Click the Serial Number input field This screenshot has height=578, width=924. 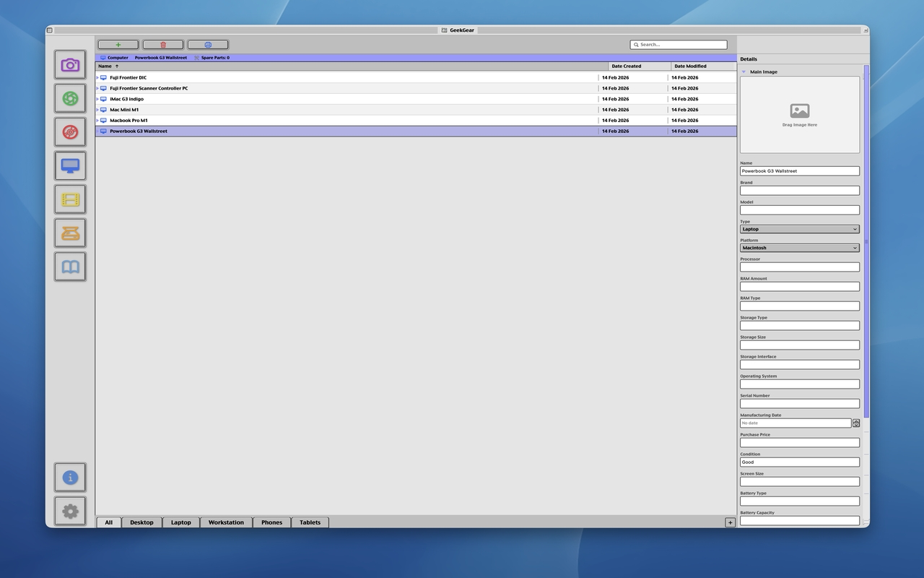tap(800, 404)
